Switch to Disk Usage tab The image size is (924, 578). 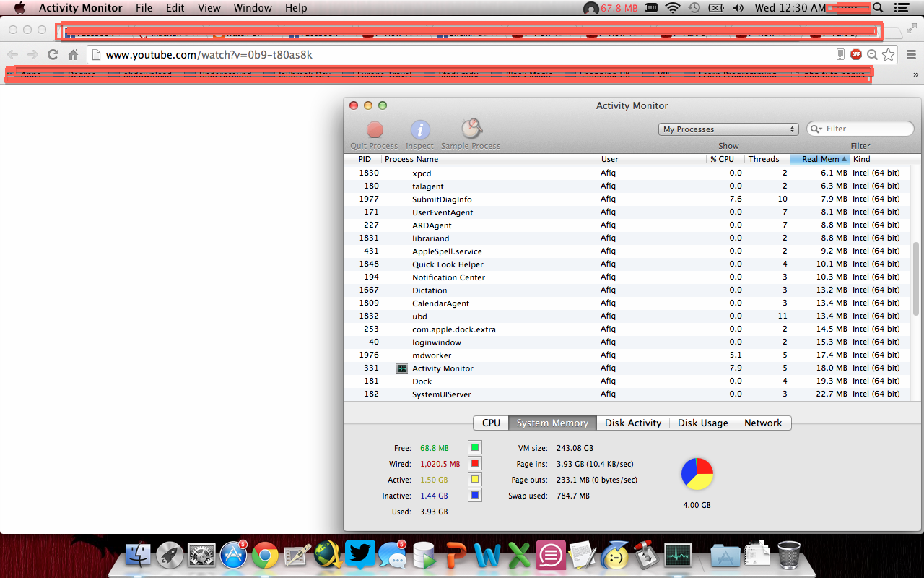(x=702, y=423)
